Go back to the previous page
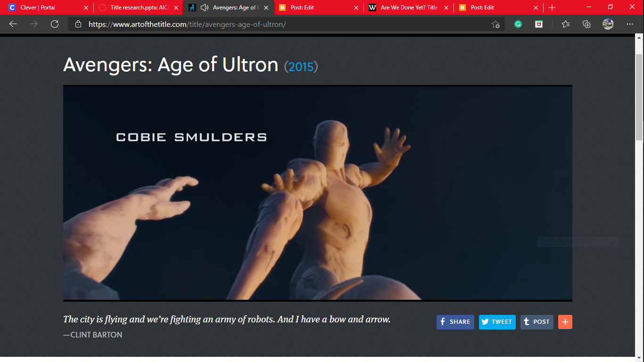 [13, 24]
